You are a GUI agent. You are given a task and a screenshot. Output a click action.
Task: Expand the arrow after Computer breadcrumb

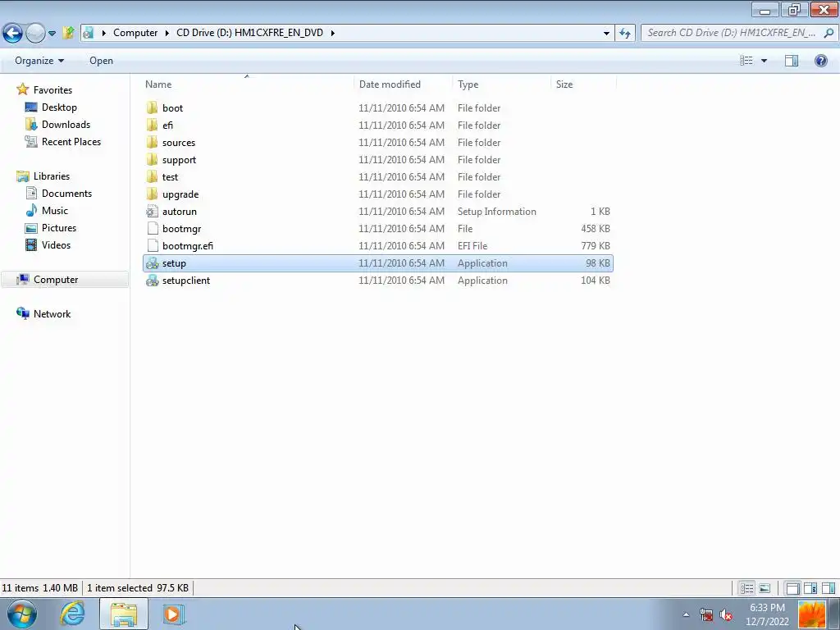coord(167,33)
